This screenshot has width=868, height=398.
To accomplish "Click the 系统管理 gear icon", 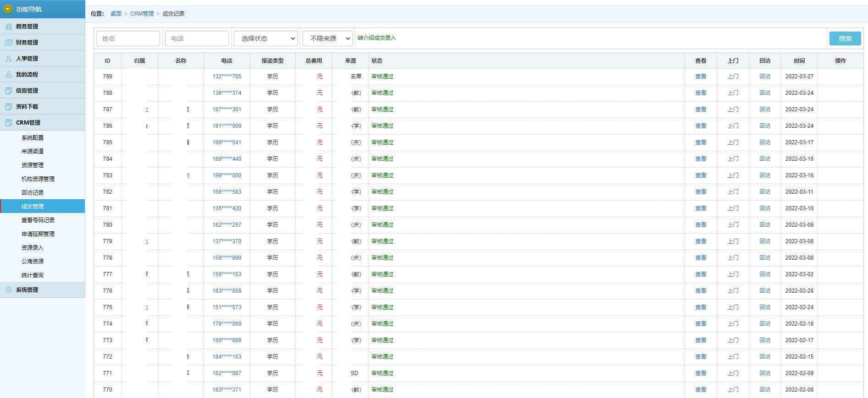I will pos(9,290).
